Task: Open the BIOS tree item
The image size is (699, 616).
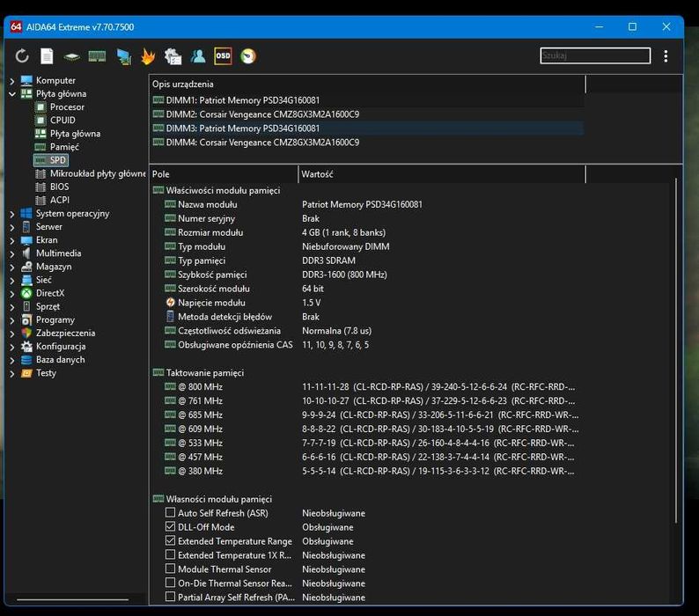Action: click(59, 187)
